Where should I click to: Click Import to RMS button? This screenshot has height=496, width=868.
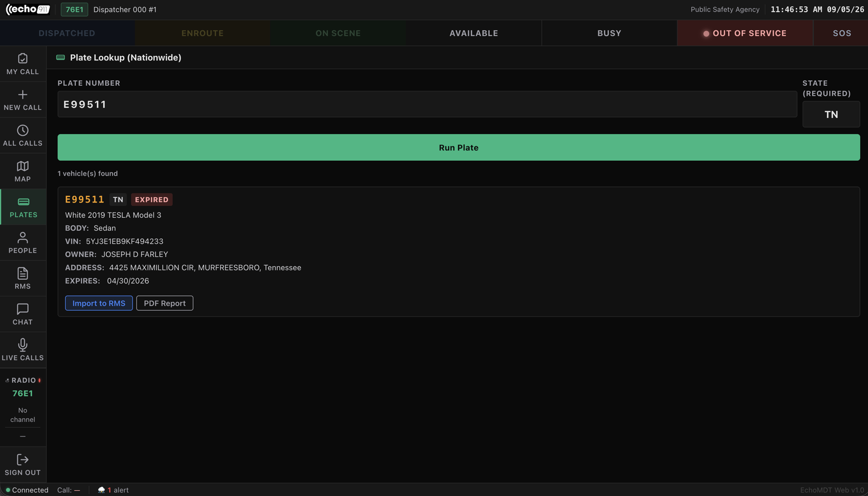(x=99, y=303)
